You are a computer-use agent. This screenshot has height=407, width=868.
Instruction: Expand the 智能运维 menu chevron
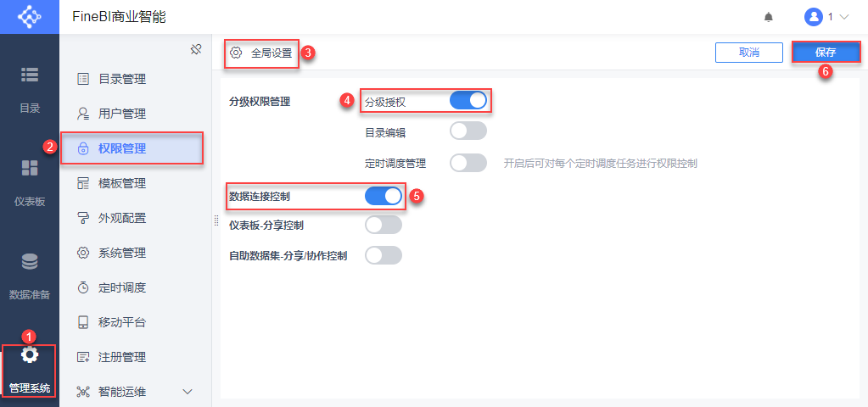click(188, 392)
